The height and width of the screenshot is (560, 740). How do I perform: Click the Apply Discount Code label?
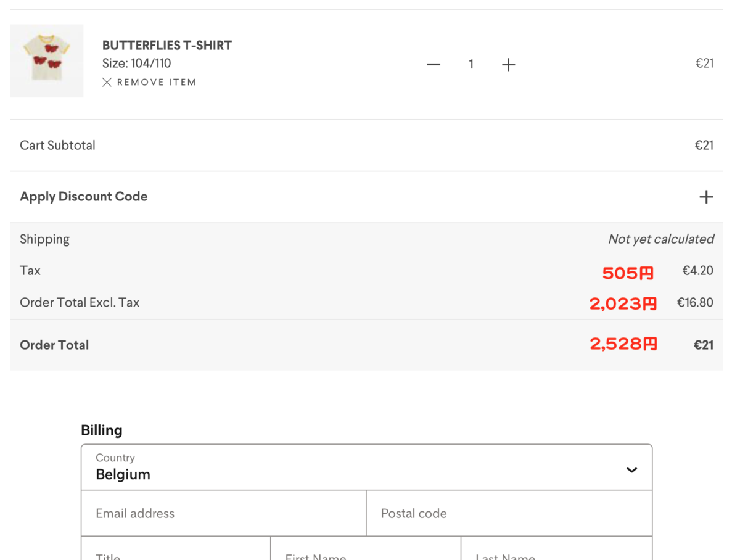click(84, 197)
